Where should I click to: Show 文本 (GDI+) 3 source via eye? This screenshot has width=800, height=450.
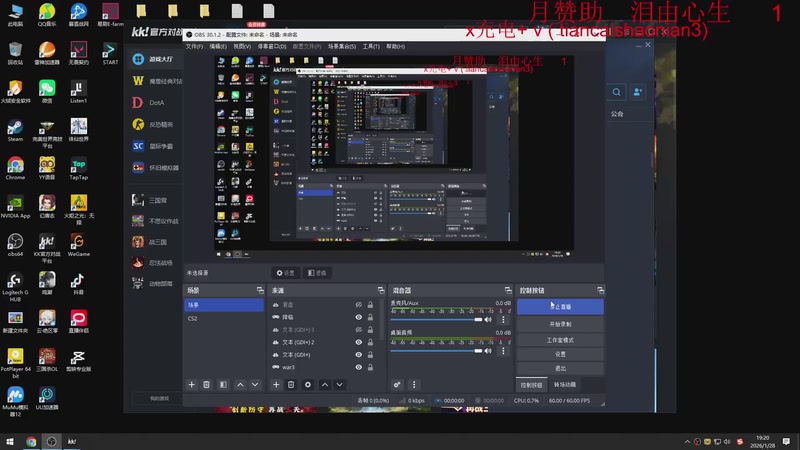[359, 330]
